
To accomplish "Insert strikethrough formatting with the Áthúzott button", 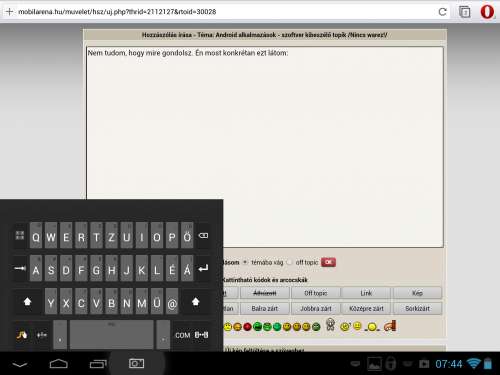I will [x=265, y=293].
